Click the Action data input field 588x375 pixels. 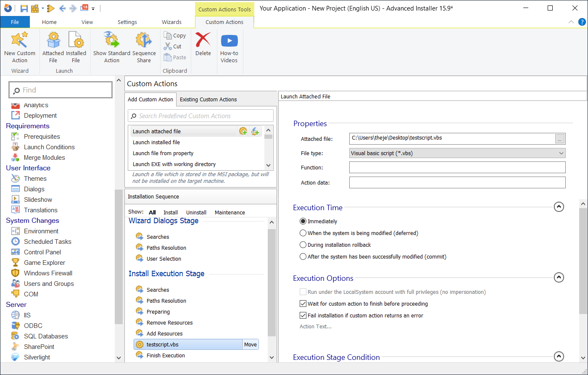point(457,182)
